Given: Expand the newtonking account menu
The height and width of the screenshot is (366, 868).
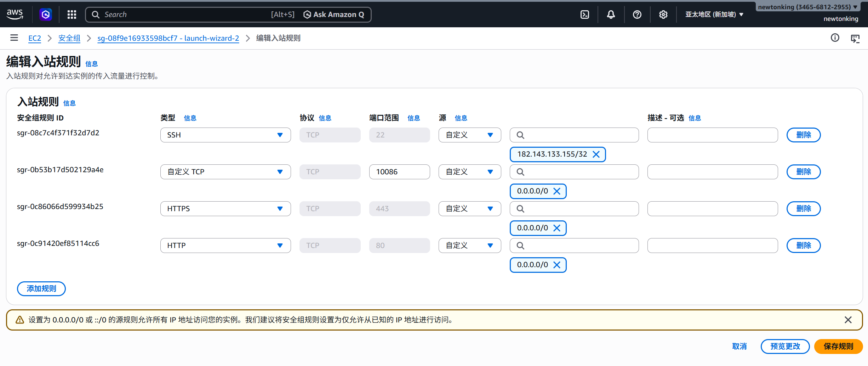Looking at the screenshot, I should (807, 7).
